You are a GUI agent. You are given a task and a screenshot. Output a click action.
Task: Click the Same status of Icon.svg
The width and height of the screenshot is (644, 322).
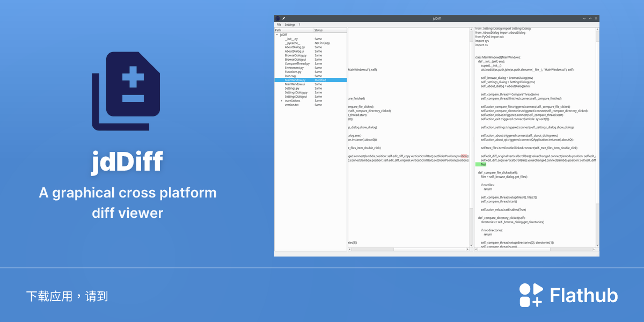click(x=318, y=76)
